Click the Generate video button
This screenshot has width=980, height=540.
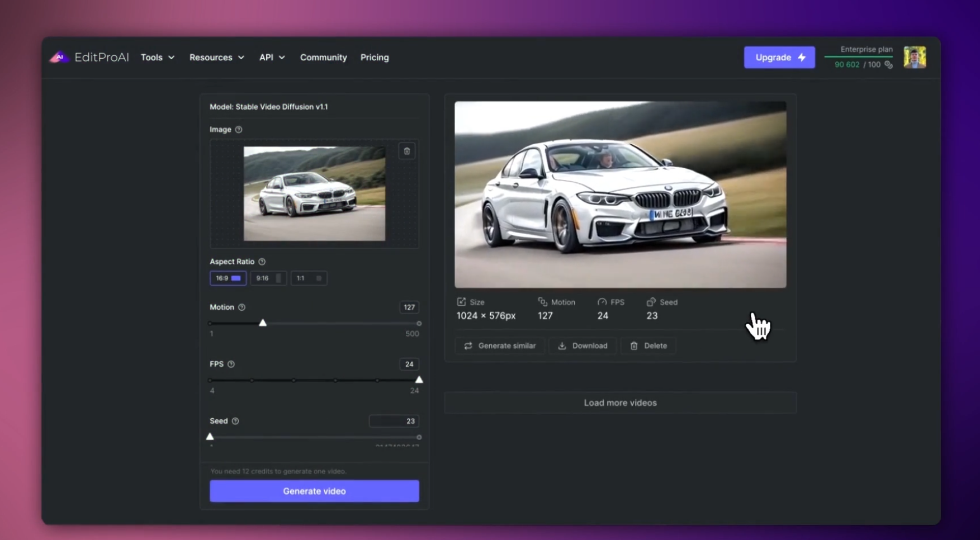(x=314, y=491)
